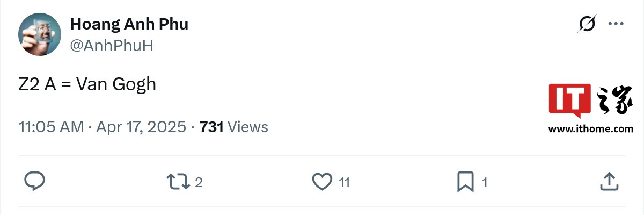644x215 pixels.
Task: Click the repost arrows icon
Action: [178, 182]
